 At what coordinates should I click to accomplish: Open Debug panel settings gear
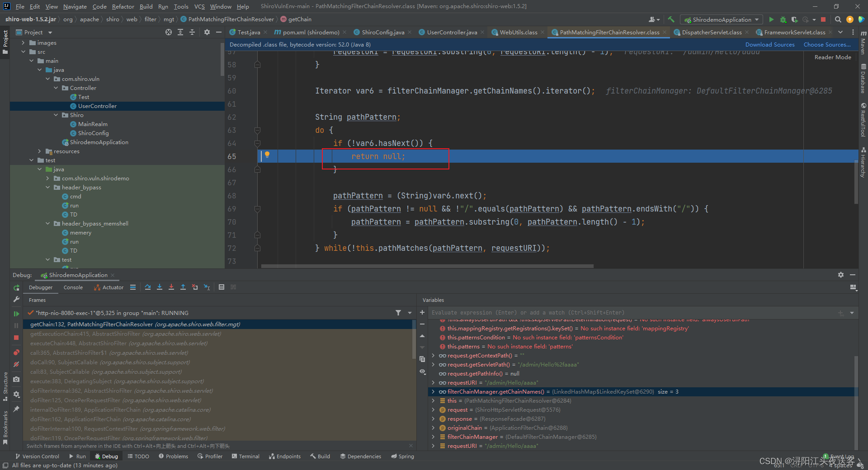click(x=841, y=275)
